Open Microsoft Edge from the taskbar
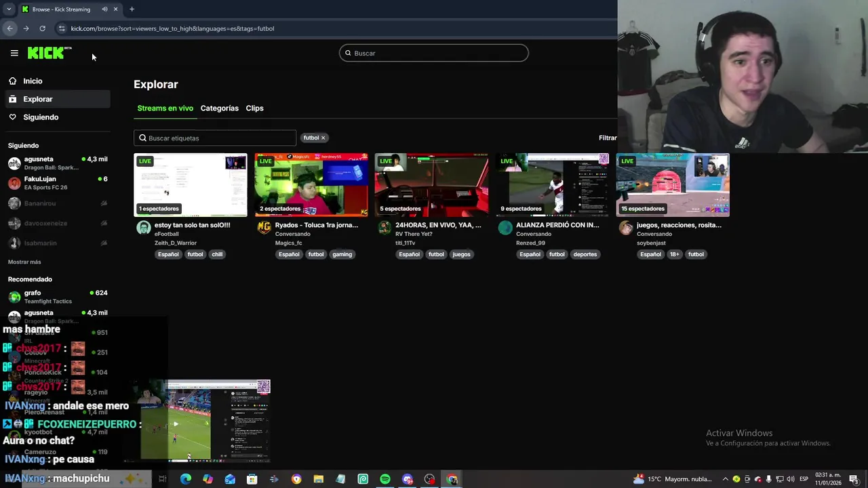Viewport: 868px width, 488px height. click(186, 479)
